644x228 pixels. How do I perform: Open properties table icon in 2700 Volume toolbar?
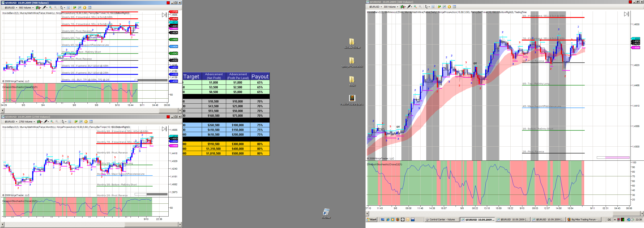pos(91,122)
